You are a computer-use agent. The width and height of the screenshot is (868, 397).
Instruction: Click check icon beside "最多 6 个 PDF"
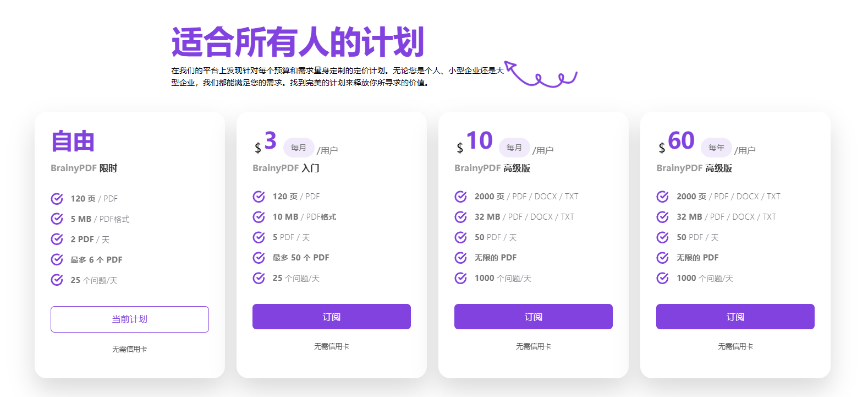pyautogui.click(x=57, y=260)
